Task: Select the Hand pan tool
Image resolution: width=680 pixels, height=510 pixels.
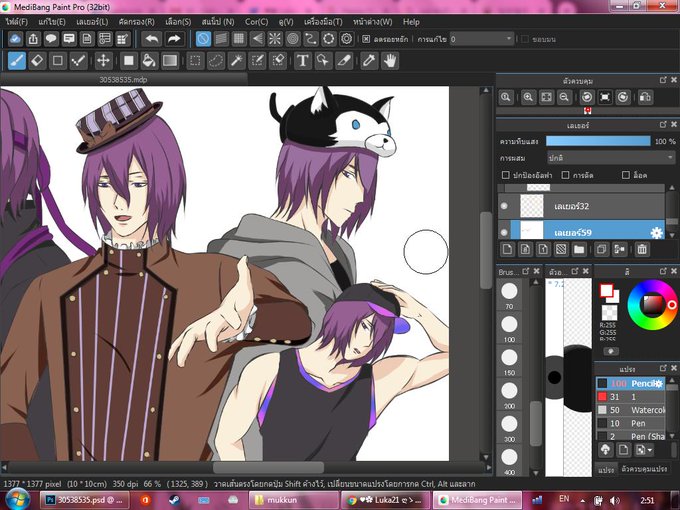Action: 390,61
